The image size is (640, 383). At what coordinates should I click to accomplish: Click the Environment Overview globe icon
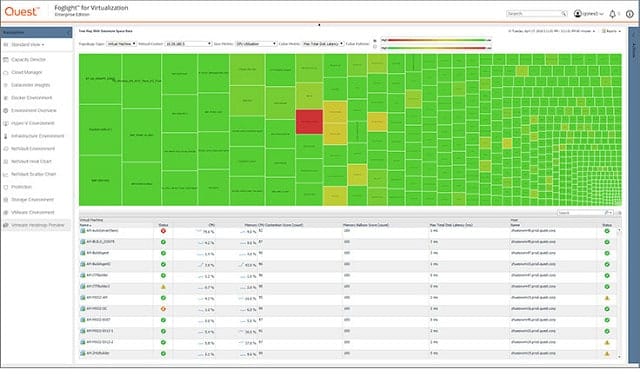pyautogui.click(x=6, y=111)
